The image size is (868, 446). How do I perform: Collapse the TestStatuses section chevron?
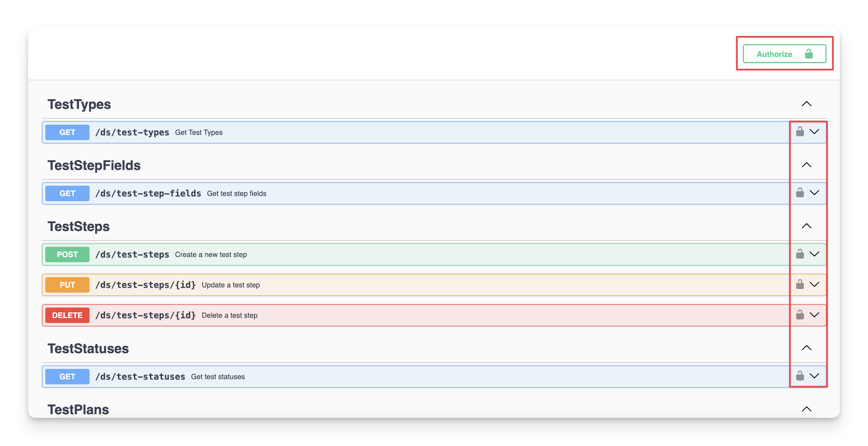(806, 348)
